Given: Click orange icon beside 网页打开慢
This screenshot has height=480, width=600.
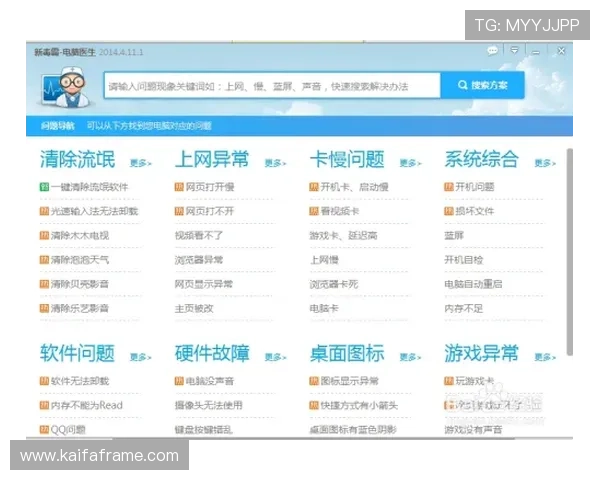Looking at the screenshot, I should [179, 187].
